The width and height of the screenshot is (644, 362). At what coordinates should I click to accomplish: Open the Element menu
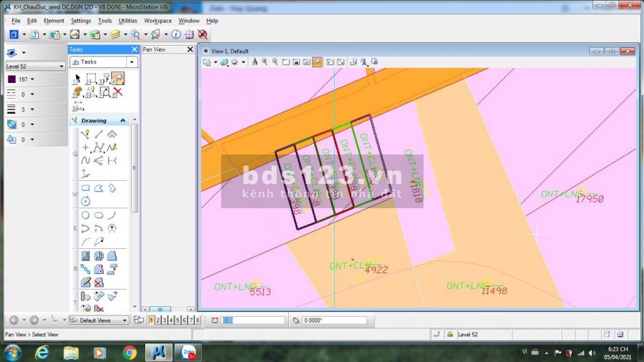pos(54,21)
